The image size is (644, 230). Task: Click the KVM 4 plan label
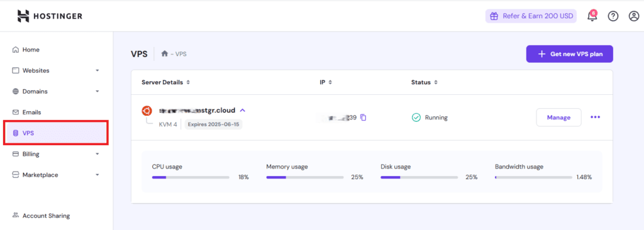(168, 124)
